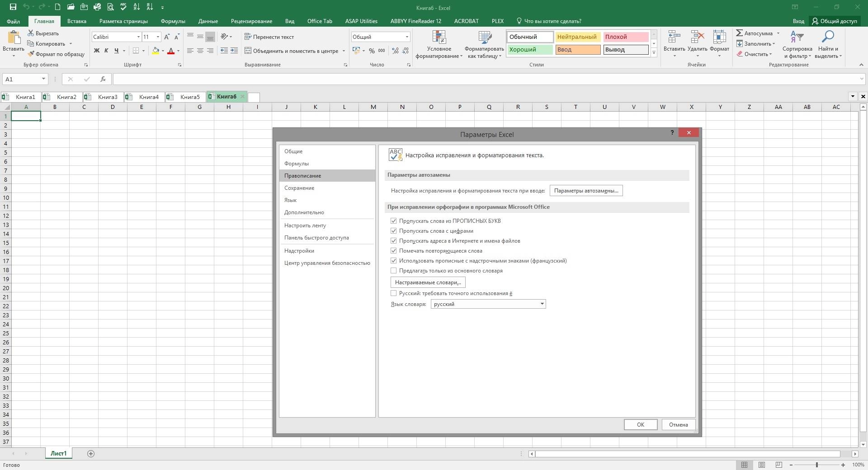This screenshot has width=868, height=470.
Task: Click Find and Select (Найти и выделить)
Action: 828,45
